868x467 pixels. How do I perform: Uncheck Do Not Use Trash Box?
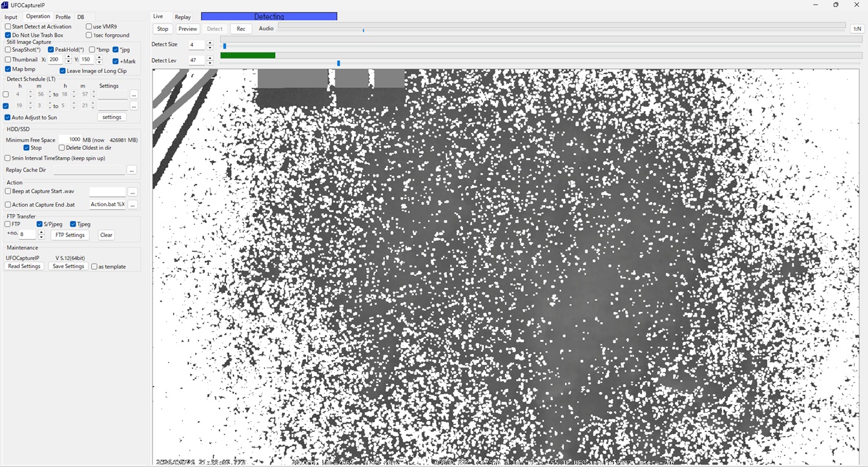click(8, 35)
